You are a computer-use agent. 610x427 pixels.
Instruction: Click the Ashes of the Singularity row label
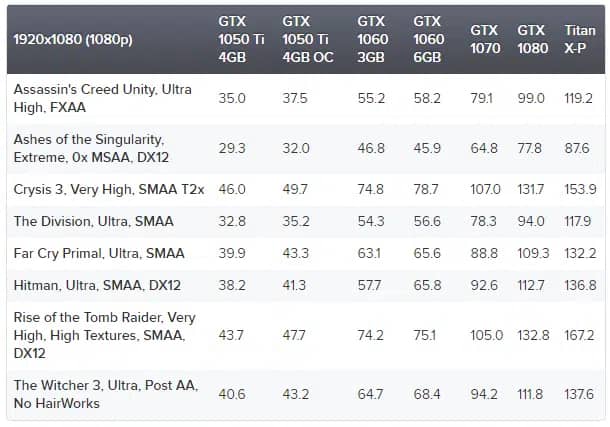tap(89, 147)
